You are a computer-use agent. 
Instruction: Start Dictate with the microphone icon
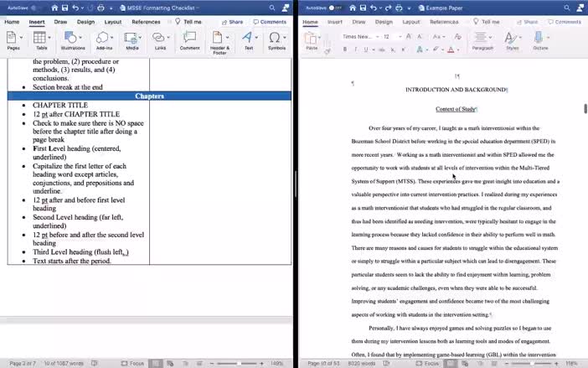pos(540,39)
